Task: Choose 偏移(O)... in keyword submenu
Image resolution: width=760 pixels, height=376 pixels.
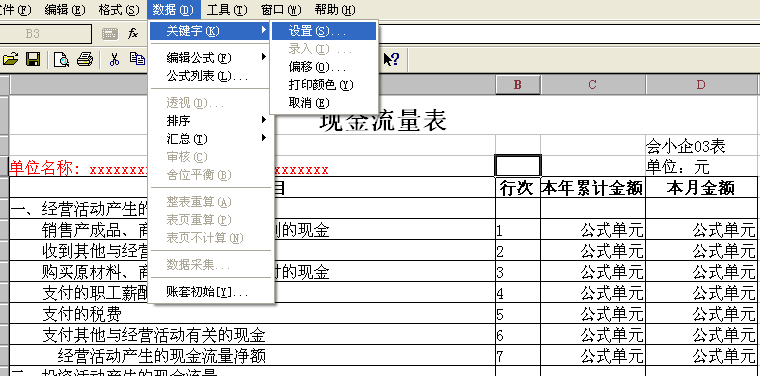Action: pos(324,67)
